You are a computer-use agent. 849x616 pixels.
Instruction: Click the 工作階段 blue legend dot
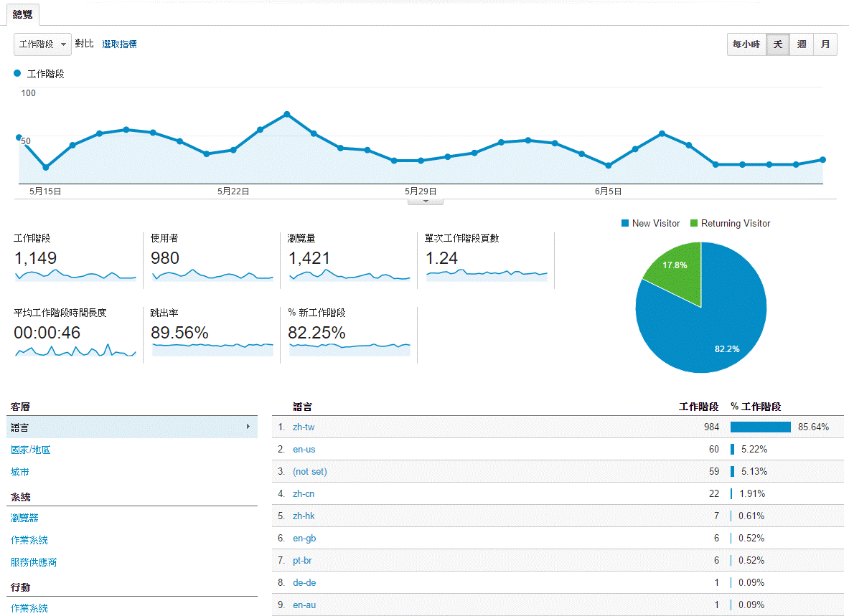pos(17,73)
